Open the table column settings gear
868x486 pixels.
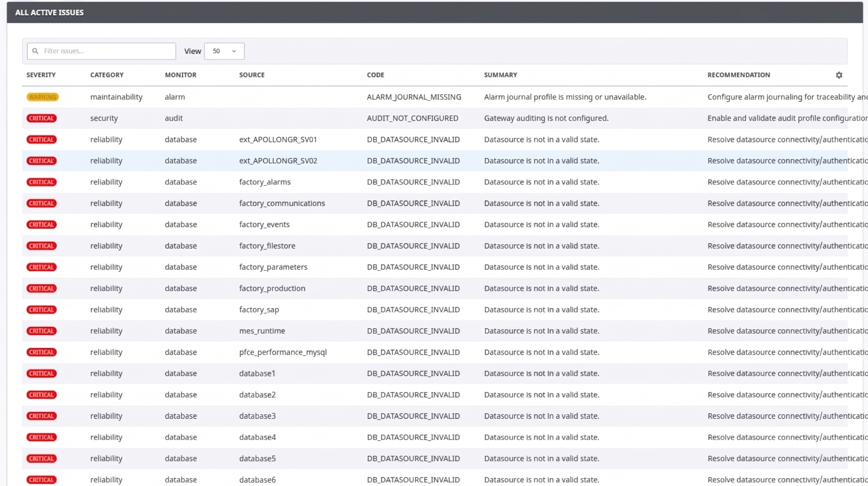tap(839, 75)
